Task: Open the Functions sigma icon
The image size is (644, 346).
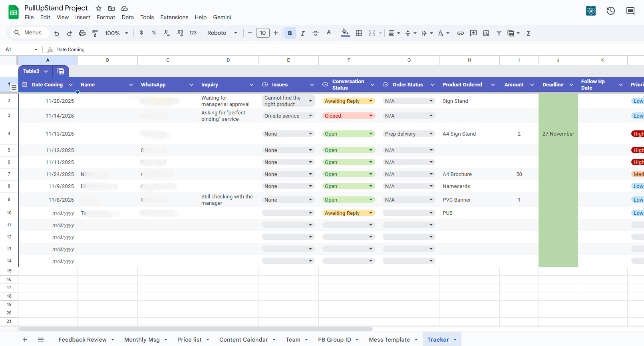Action: (529, 33)
